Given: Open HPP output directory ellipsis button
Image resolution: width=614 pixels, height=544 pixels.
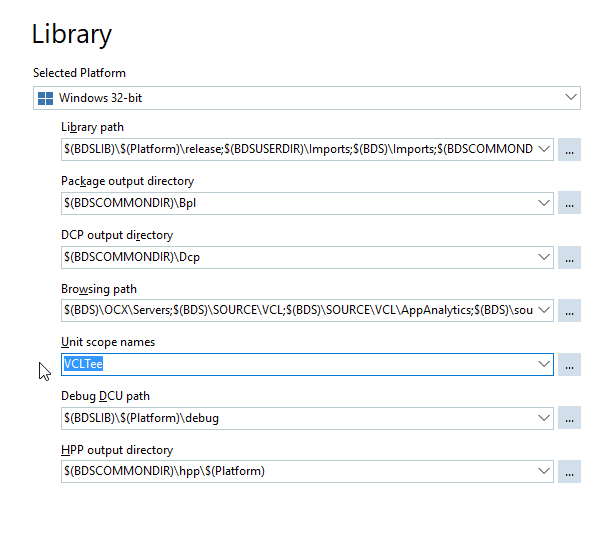Looking at the screenshot, I should pyautogui.click(x=569, y=472).
